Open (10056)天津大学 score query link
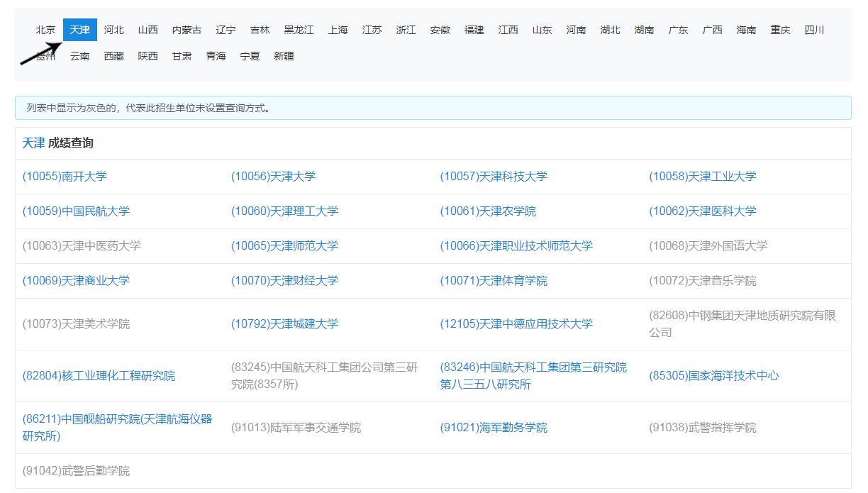The image size is (868, 493). [273, 177]
